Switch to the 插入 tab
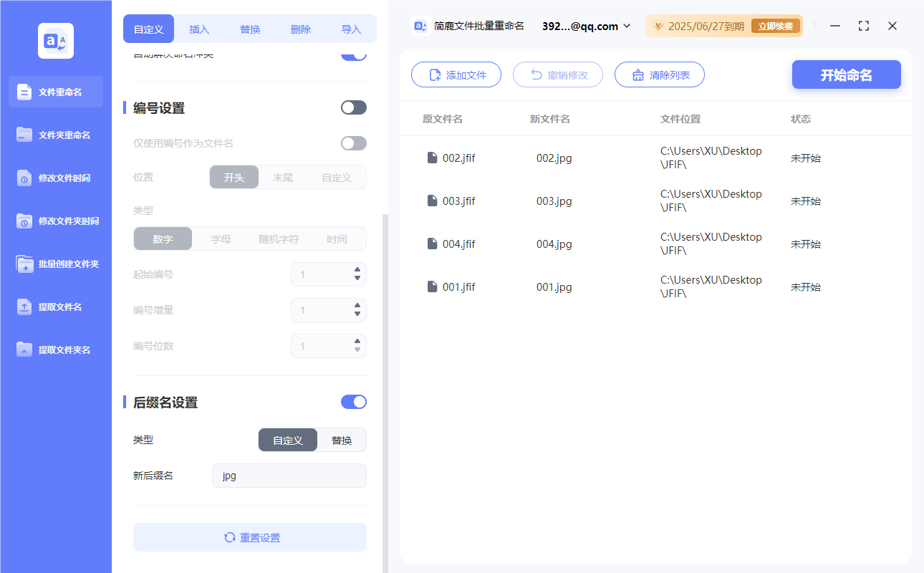 click(x=199, y=29)
